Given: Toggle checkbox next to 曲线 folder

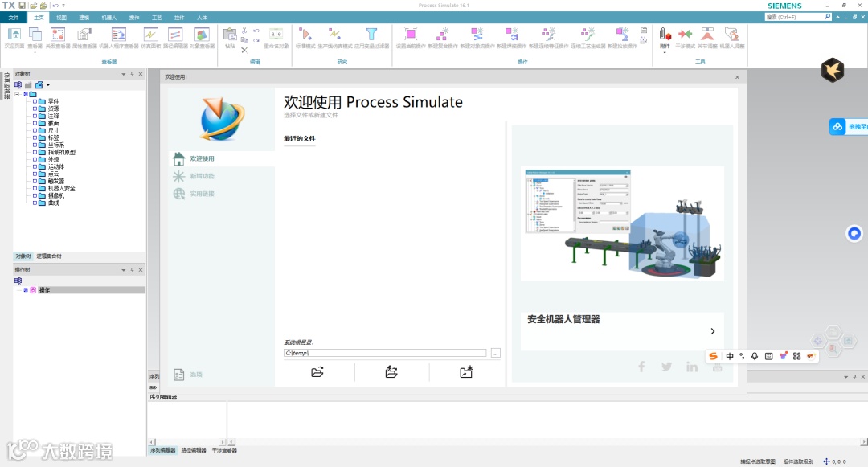Looking at the screenshot, I should [x=35, y=203].
